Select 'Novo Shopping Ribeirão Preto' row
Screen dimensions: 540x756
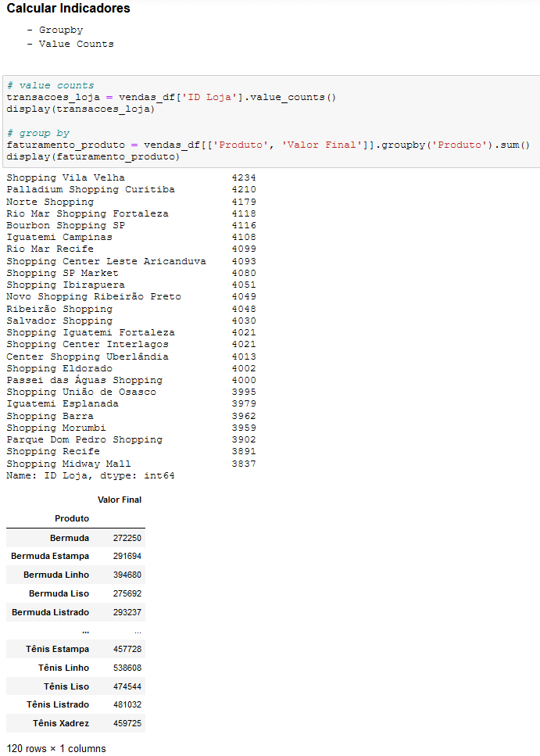(x=131, y=296)
